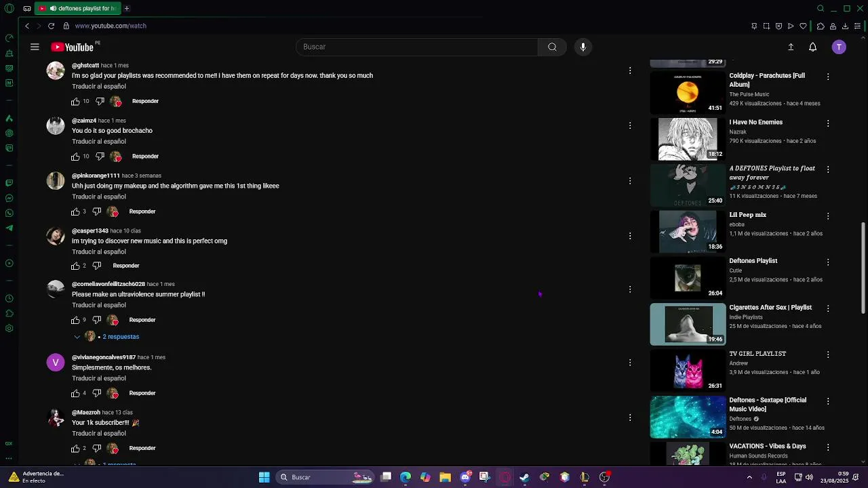Open the create/upload icon

point(791,47)
